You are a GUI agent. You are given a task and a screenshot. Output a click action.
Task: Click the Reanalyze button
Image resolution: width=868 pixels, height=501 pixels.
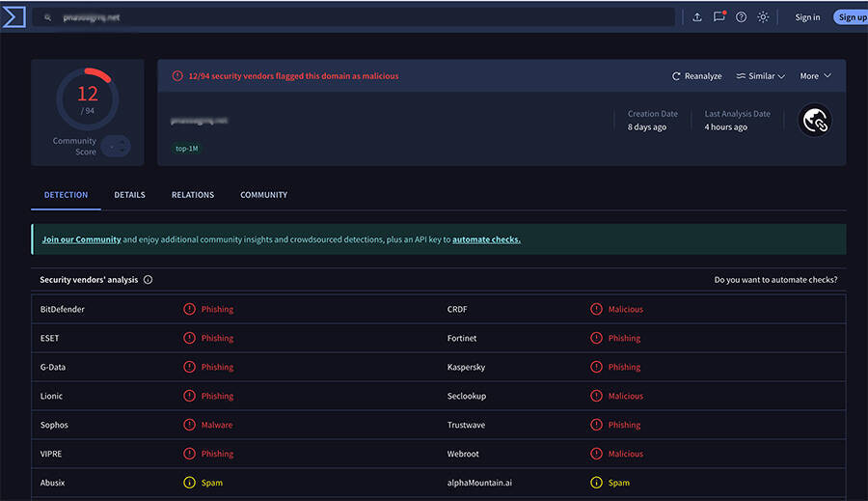[696, 76]
